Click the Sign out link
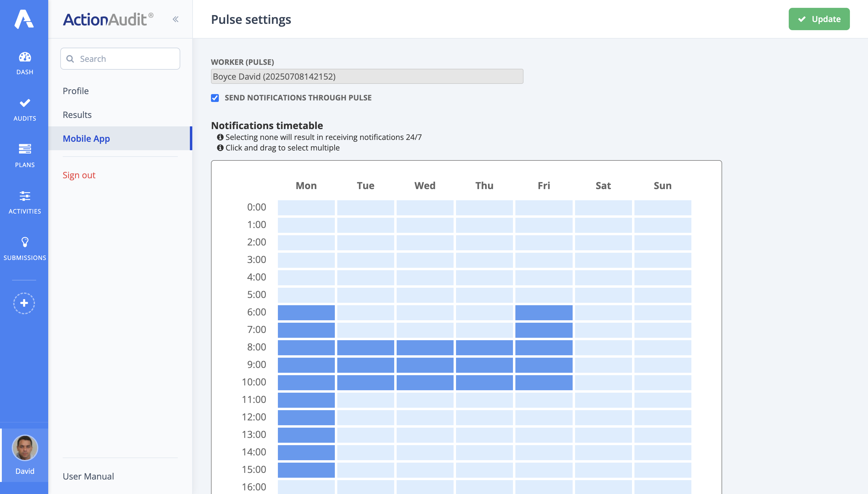 click(79, 175)
